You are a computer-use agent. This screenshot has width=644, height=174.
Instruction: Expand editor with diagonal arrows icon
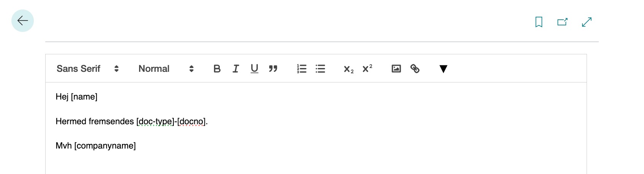point(587,22)
